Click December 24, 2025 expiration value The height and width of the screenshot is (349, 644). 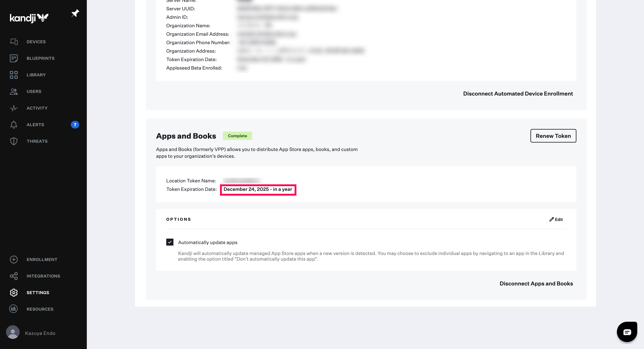[x=258, y=189]
